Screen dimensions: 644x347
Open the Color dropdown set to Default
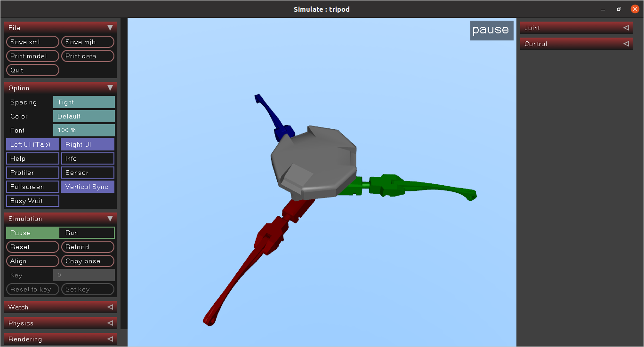(84, 116)
